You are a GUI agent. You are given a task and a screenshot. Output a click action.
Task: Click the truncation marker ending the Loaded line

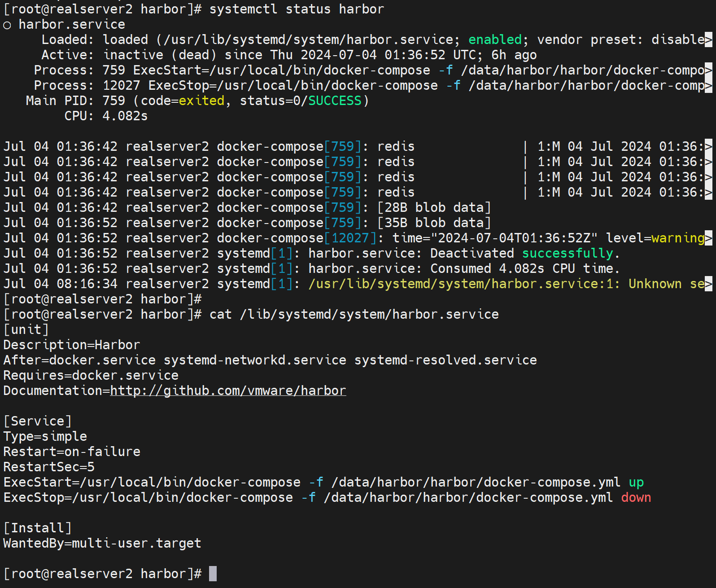coord(708,39)
